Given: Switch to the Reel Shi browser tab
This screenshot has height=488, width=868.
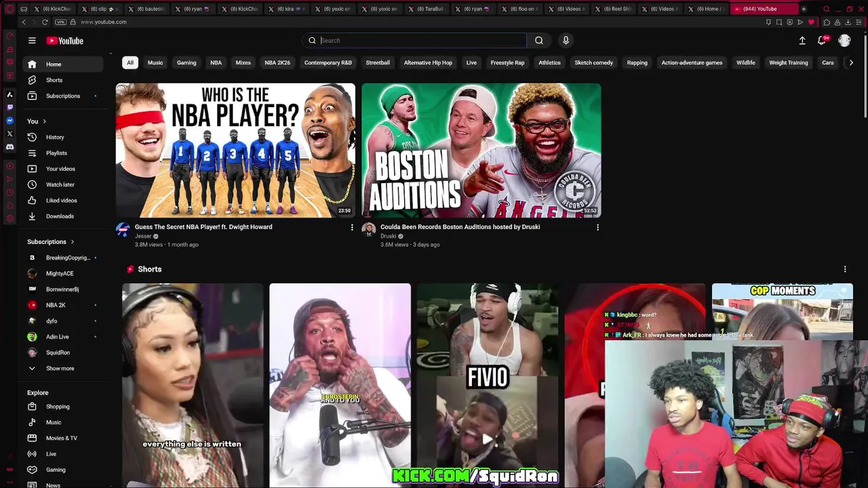Looking at the screenshot, I should point(617,9).
